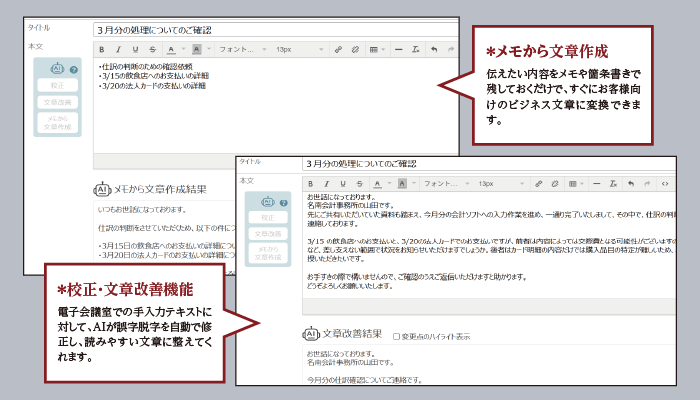
Task: Click undo arrow in front window toolbar
Action: (x=631, y=183)
